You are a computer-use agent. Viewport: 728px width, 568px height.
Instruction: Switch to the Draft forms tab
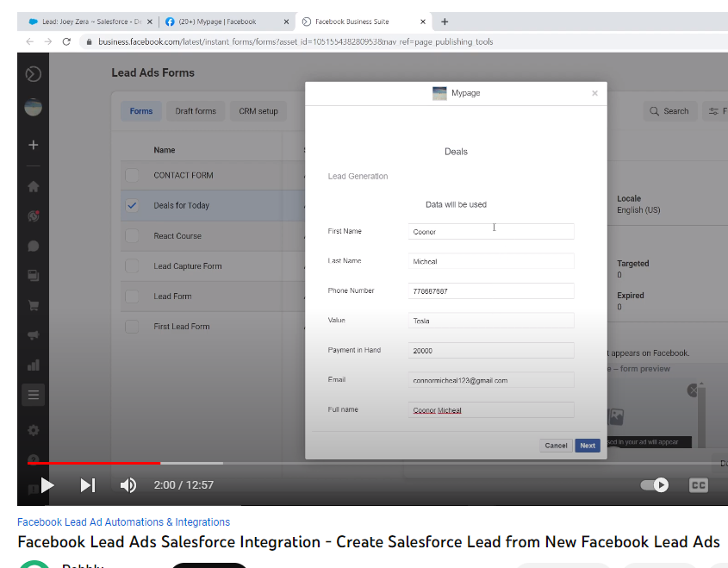(x=196, y=111)
